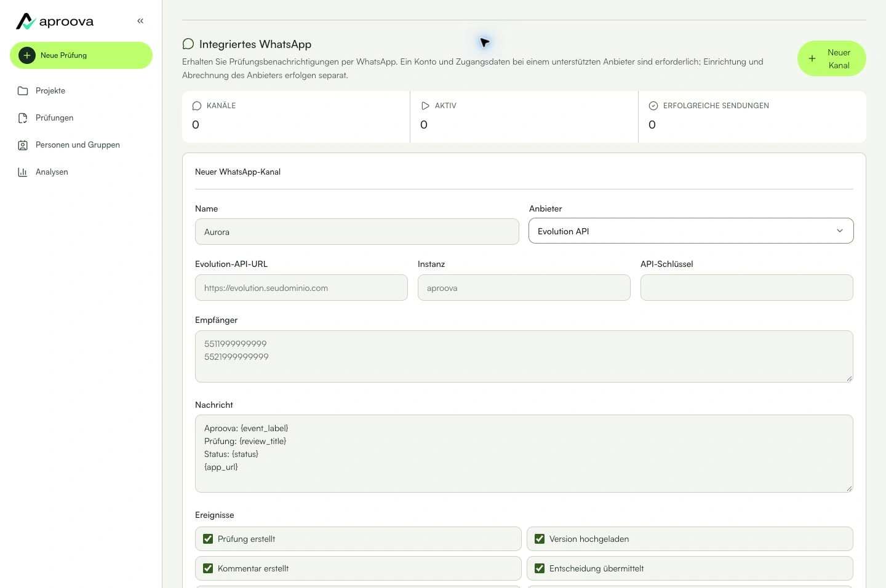Toggle the Version hochgeladen checkbox
Viewport: 886px width, 588px height.
540,539
